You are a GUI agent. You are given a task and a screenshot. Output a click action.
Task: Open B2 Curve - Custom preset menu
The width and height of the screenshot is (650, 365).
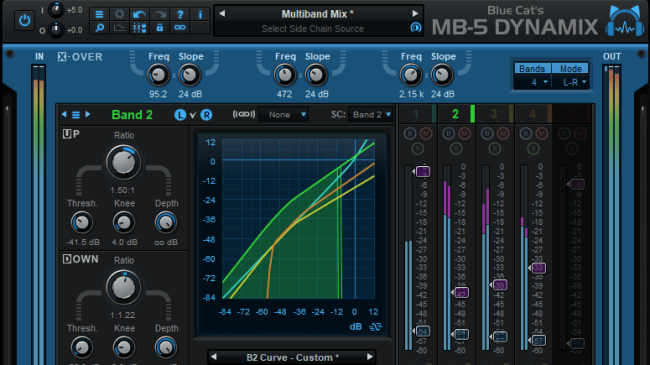coord(292,357)
